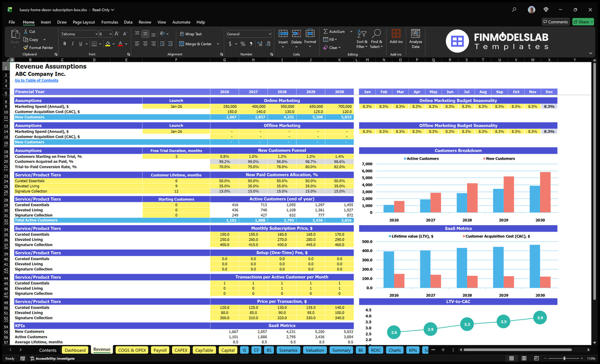Click the Align Right icon
The image size is (600, 364).
(x=153, y=44)
